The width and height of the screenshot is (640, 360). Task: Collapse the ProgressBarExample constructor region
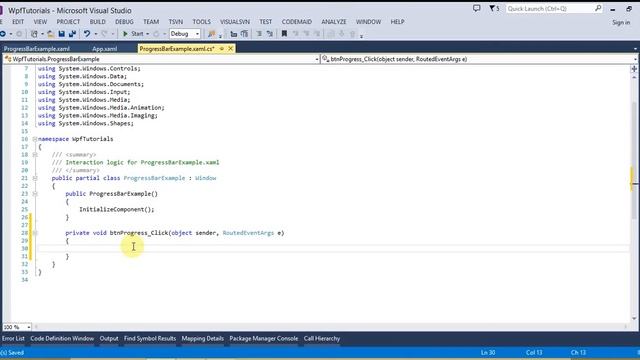pos(35,194)
